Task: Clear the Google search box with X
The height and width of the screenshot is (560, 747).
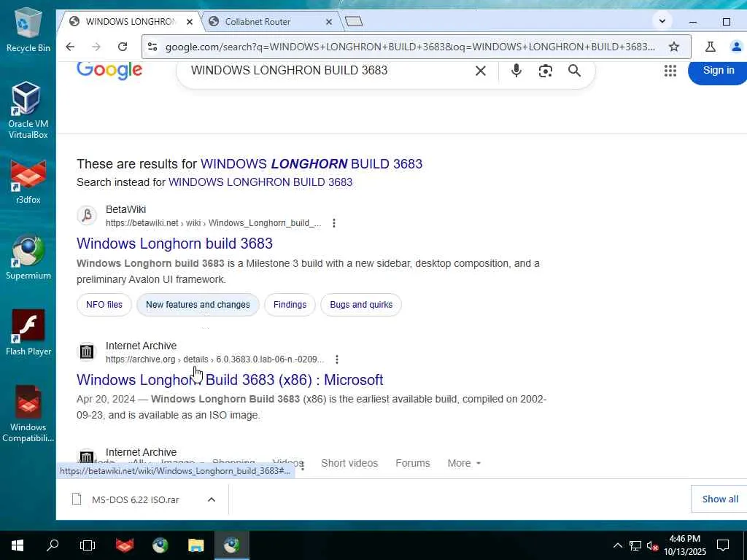Action: pyautogui.click(x=481, y=71)
